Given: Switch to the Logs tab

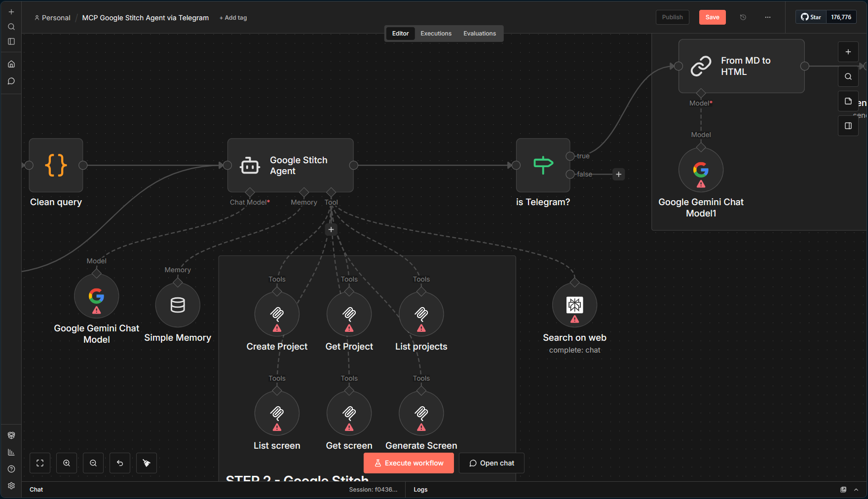Looking at the screenshot, I should tap(420, 489).
